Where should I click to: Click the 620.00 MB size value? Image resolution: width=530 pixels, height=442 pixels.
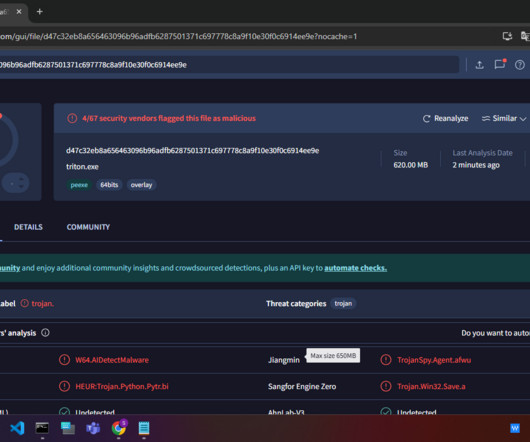[x=411, y=165]
